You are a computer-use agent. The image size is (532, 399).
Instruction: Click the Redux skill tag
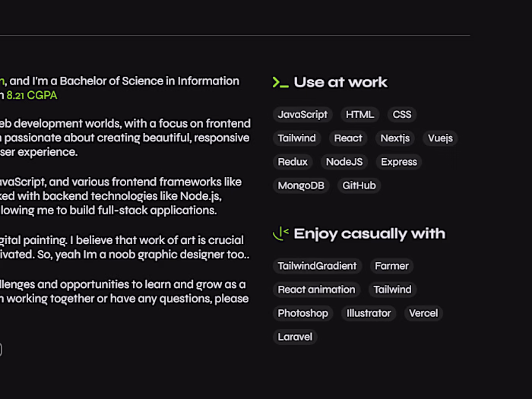click(x=293, y=162)
